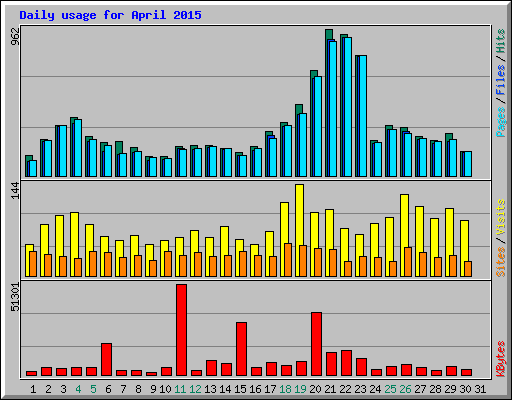Click the yellow Visits bar for day 26
This screenshot has height=400, width=512.
pyautogui.click(x=404, y=221)
